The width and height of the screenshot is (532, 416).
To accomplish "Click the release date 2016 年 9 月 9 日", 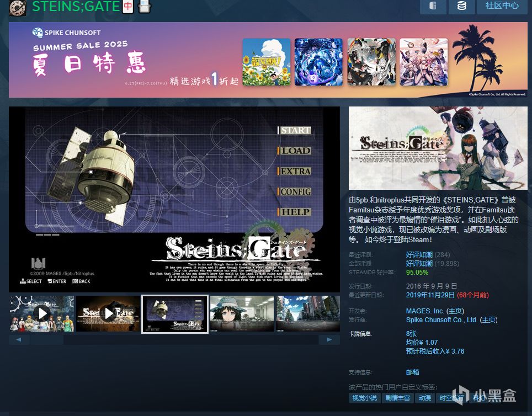I will (x=432, y=286).
